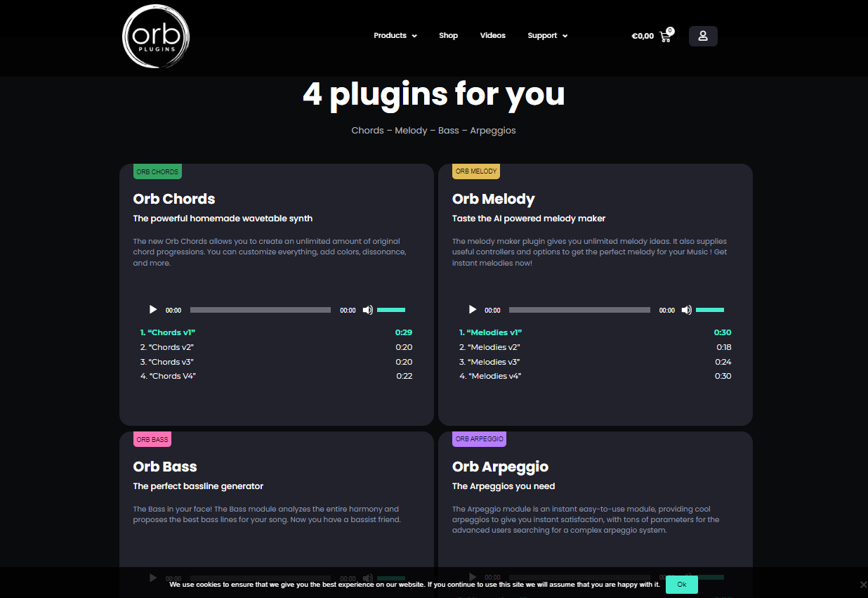Select track "Melodies v3"
Image resolution: width=868 pixels, height=598 pixels.
[x=489, y=362]
